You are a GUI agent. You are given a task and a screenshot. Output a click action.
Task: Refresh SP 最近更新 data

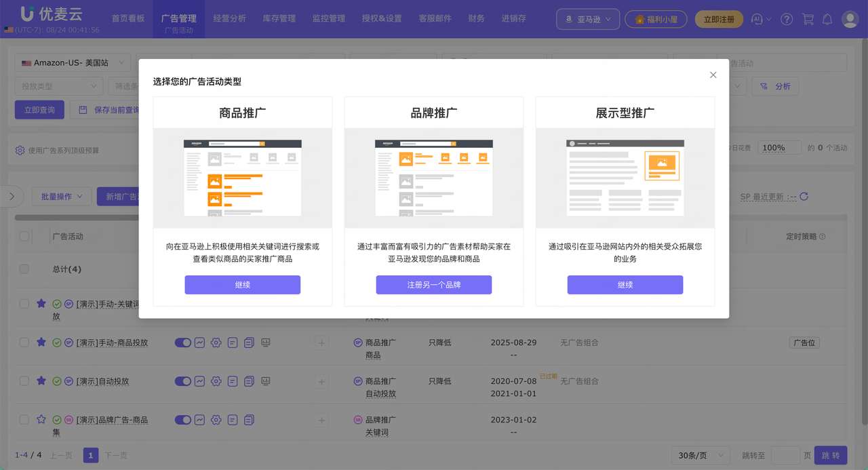click(804, 197)
